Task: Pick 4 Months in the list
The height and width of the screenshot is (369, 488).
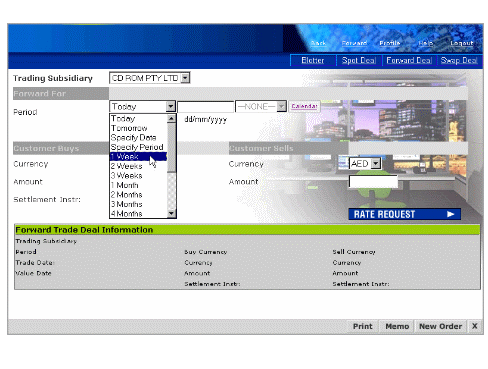Action: click(138, 213)
